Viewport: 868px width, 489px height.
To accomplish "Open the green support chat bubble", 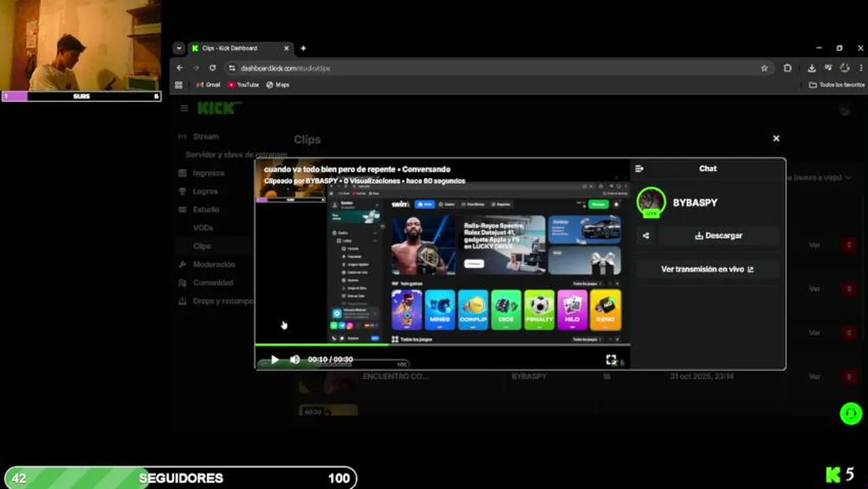I will (851, 414).
